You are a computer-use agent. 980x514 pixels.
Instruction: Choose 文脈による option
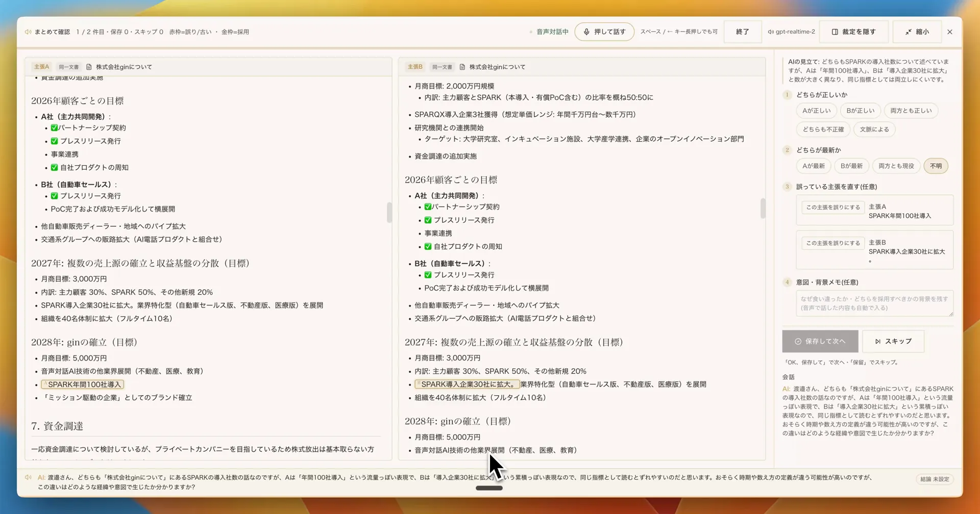(874, 130)
